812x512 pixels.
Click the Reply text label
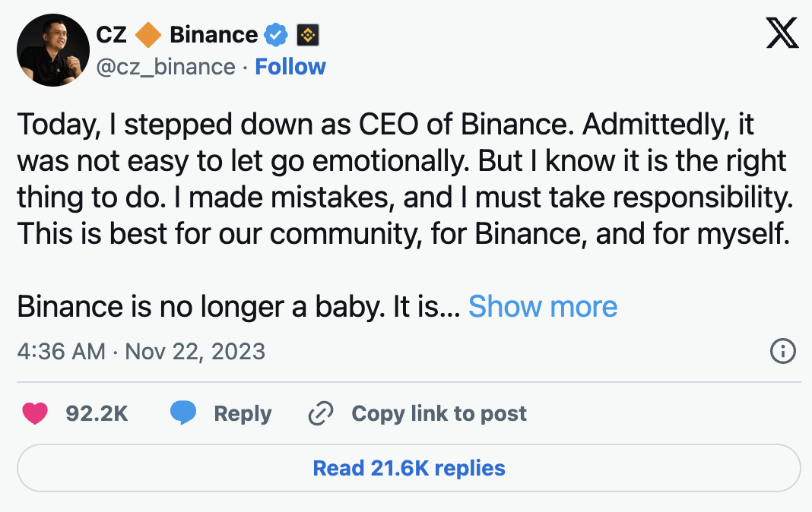point(243,413)
